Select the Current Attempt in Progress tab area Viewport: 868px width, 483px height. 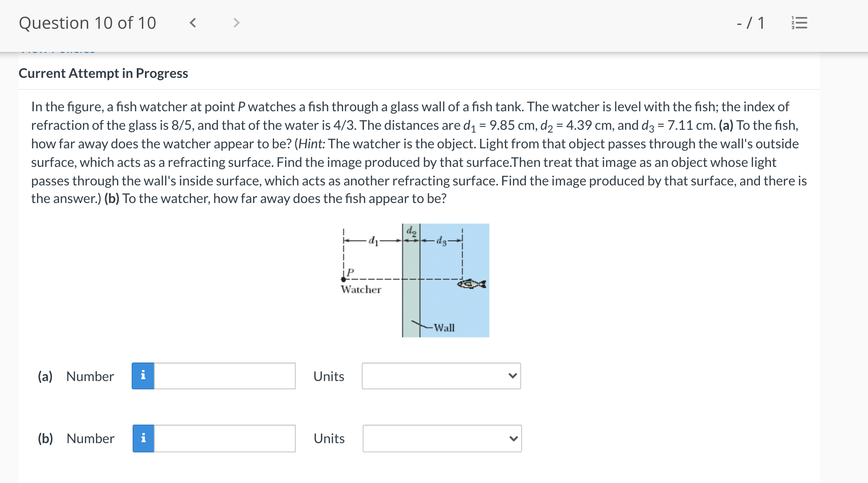[x=103, y=73]
